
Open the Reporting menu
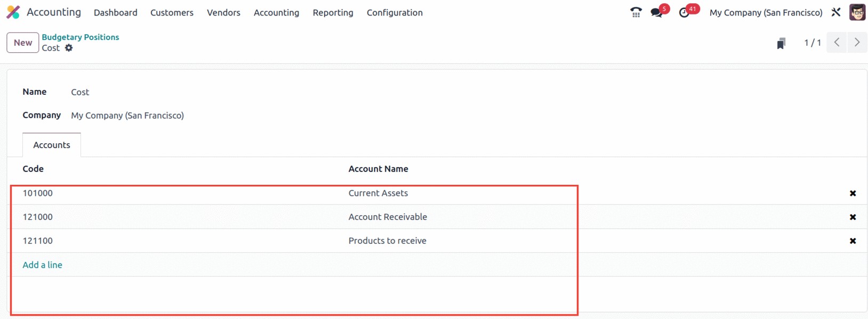[333, 12]
